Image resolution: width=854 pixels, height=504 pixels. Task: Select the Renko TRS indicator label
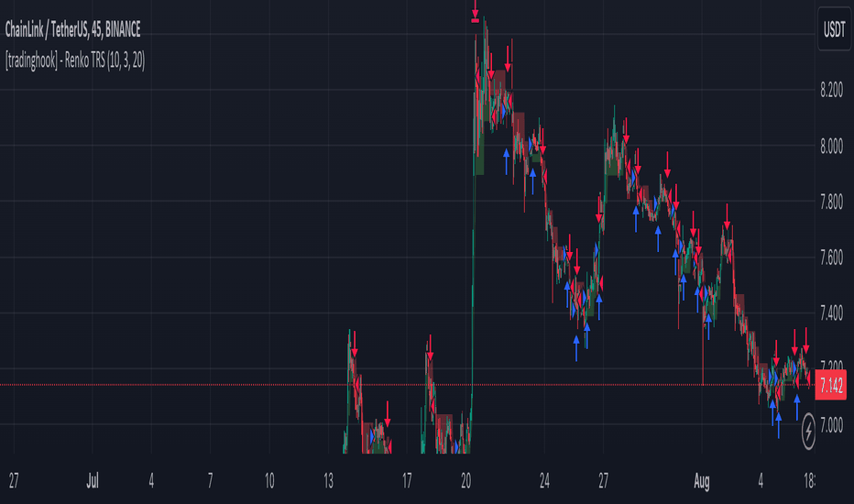[x=75, y=60]
